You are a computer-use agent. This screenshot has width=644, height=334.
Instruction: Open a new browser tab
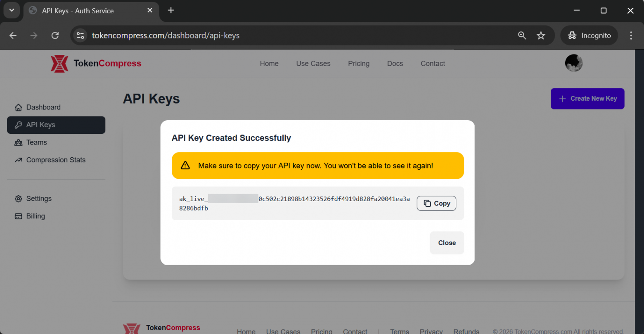click(x=171, y=10)
